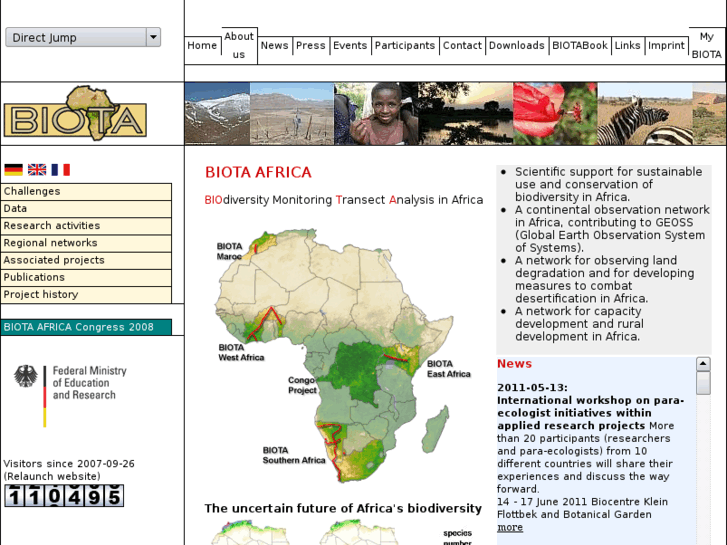Viewport: 727px width, 545px height.
Task: Click Congo Project label on the map
Action: (x=302, y=385)
